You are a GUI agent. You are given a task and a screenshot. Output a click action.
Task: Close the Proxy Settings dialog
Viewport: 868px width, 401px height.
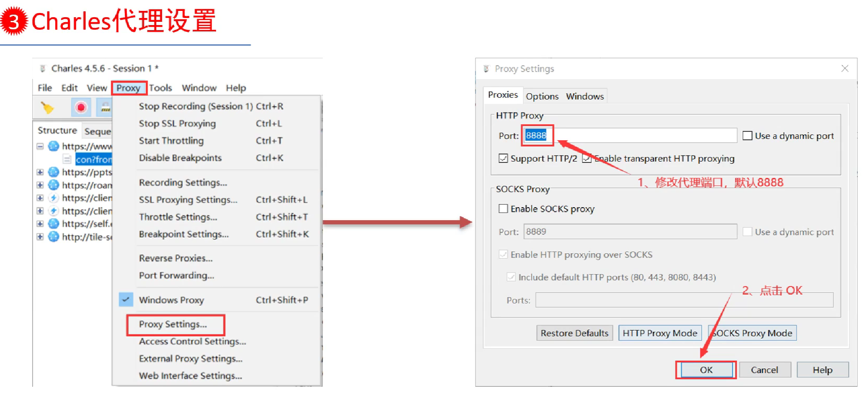pyautogui.click(x=845, y=69)
